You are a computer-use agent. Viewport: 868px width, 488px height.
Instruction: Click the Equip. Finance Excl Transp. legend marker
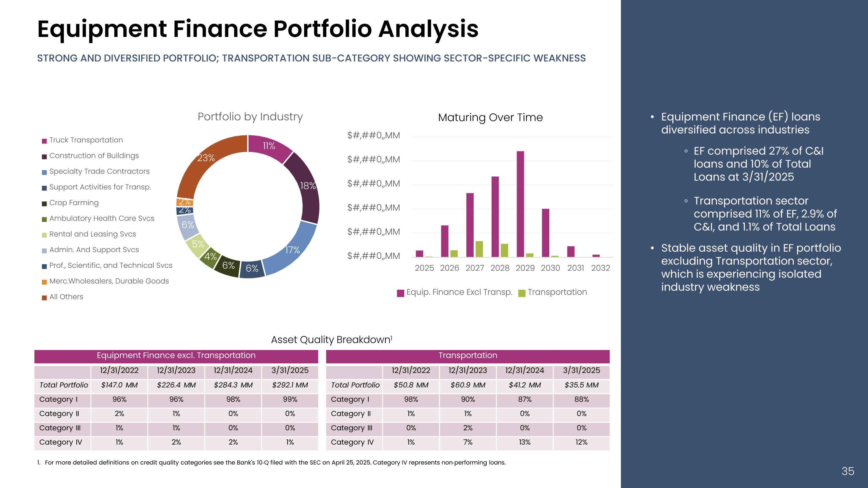click(400, 293)
